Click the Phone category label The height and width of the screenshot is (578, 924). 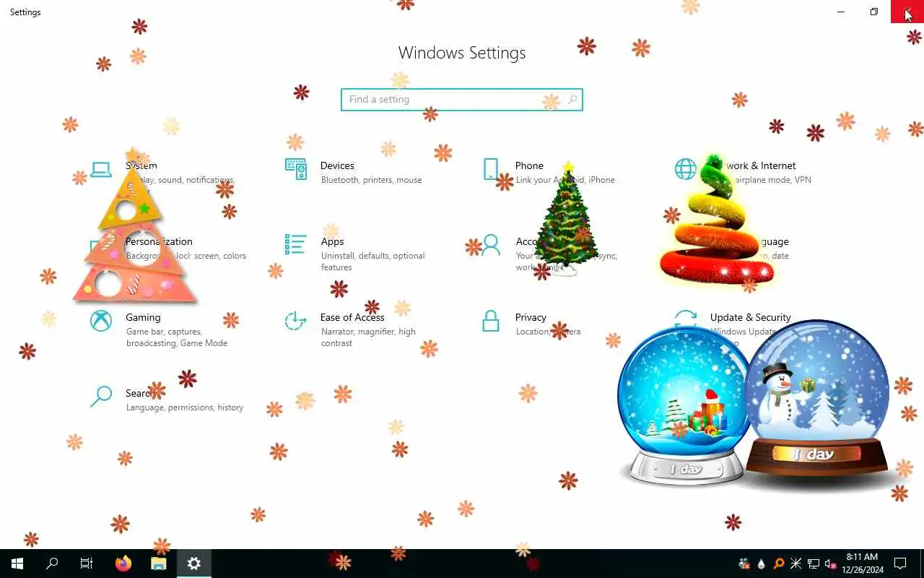529,165
